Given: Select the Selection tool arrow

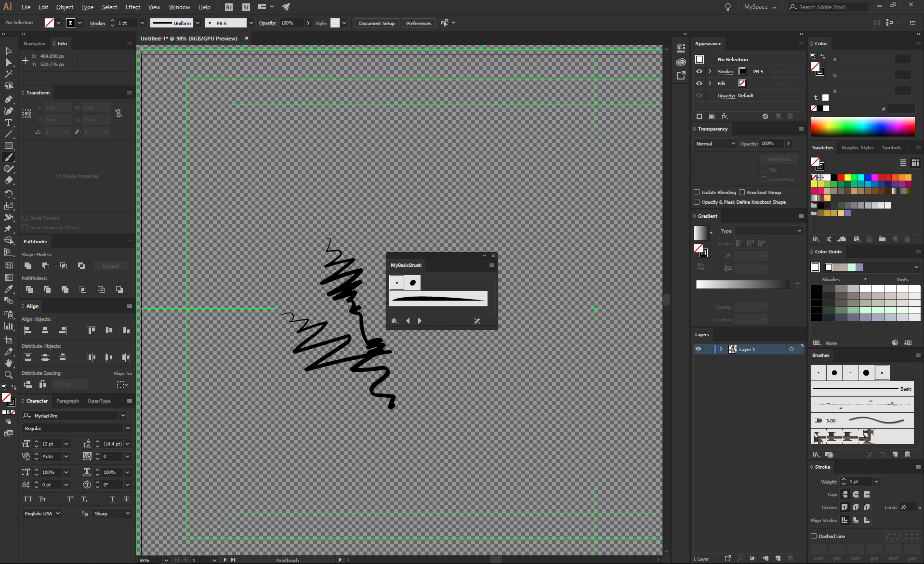Looking at the screenshot, I should tap(8, 51).
